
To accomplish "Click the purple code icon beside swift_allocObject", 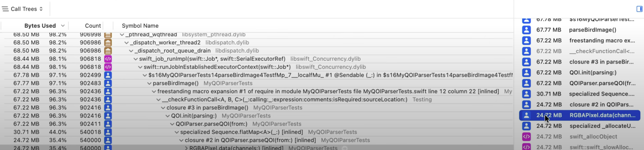I will tap(526, 137).
